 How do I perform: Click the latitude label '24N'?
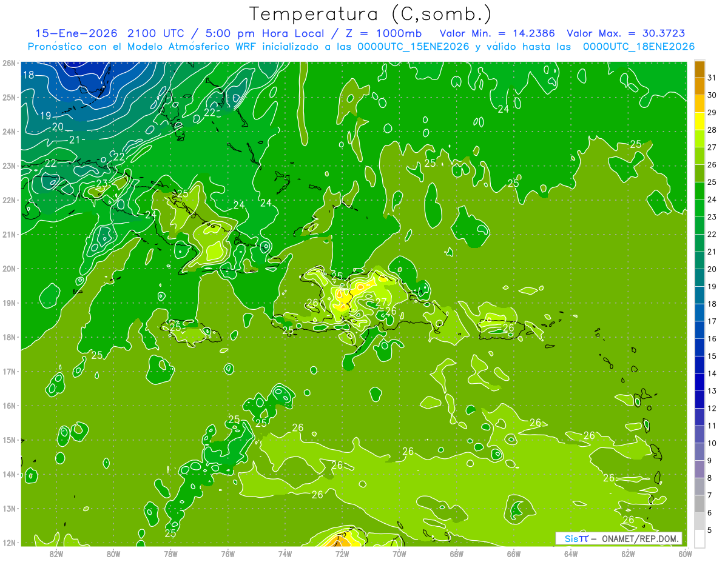[x=8, y=132]
